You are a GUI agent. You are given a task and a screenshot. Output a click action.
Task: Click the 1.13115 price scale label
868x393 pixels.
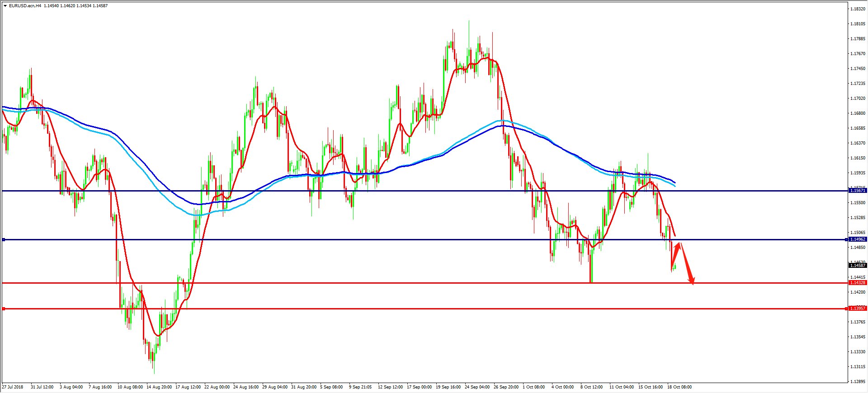(x=858, y=366)
